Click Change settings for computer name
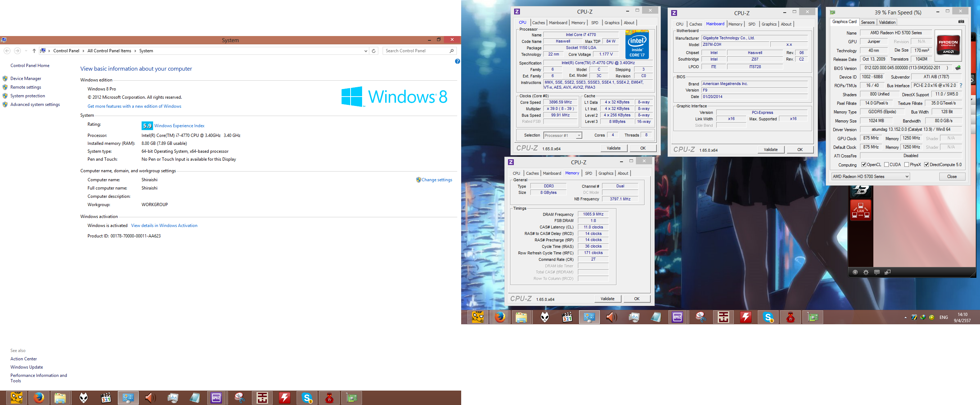The height and width of the screenshot is (405, 980). click(436, 180)
